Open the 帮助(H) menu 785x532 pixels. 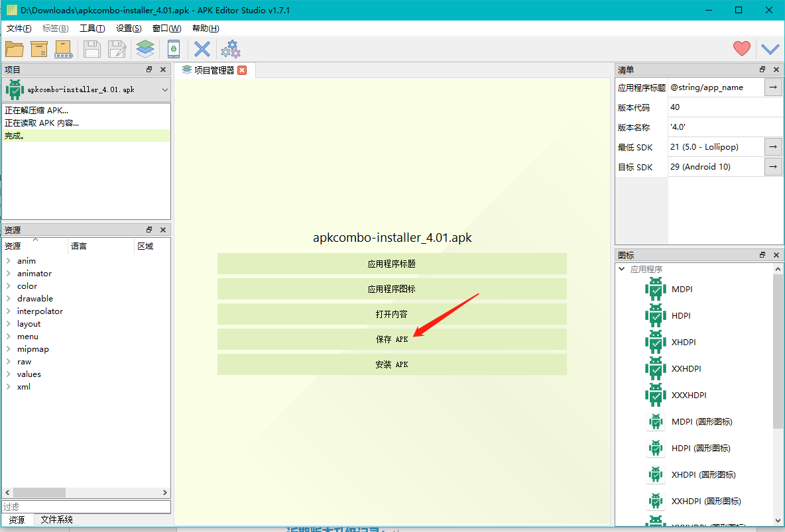(206, 28)
